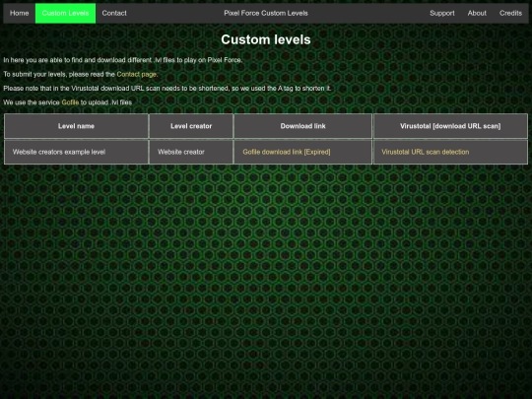
Task: Go to the Home nav item
Action: [19, 13]
